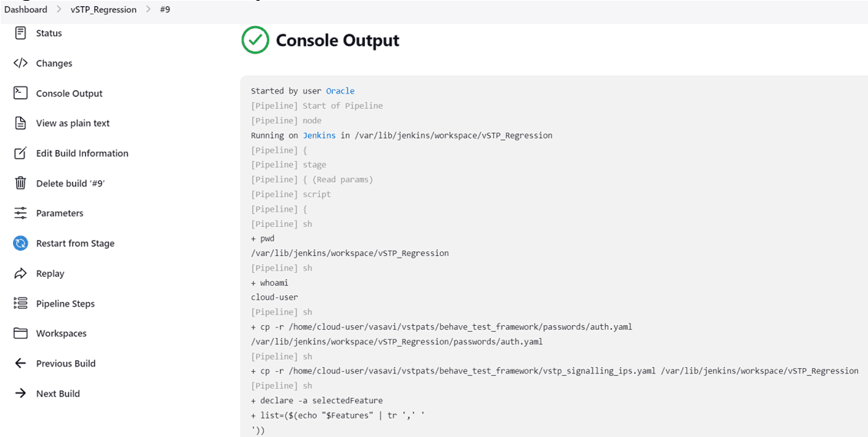
Task: Click the #9 build breadcrumb
Action: [x=164, y=9]
